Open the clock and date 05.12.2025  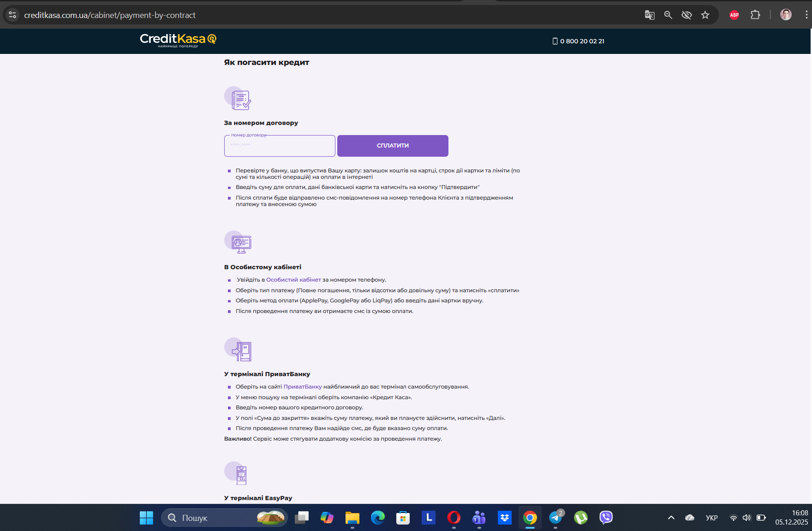[792, 518]
